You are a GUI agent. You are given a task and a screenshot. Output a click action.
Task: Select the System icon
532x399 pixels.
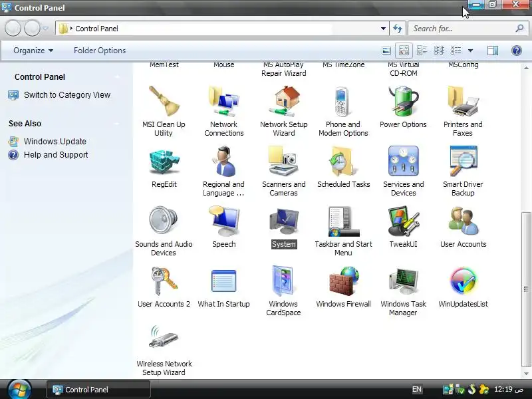284,227
